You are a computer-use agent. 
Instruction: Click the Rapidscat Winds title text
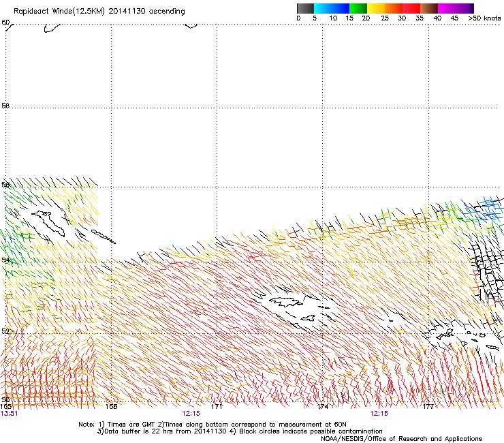pyautogui.click(x=99, y=11)
